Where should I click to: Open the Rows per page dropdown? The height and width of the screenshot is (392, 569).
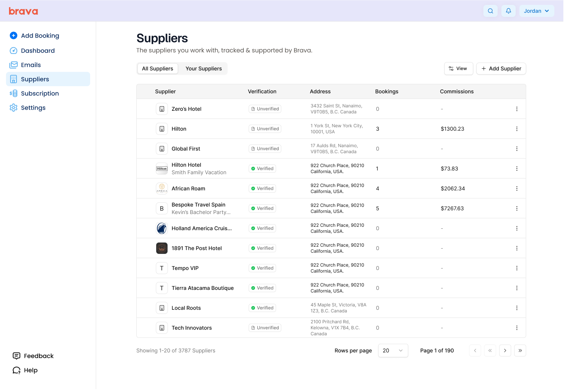[x=392, y=350]
